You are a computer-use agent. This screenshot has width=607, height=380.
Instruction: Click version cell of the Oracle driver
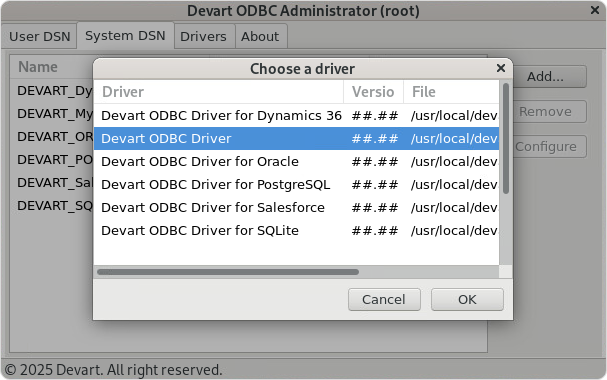pos(375,161)
